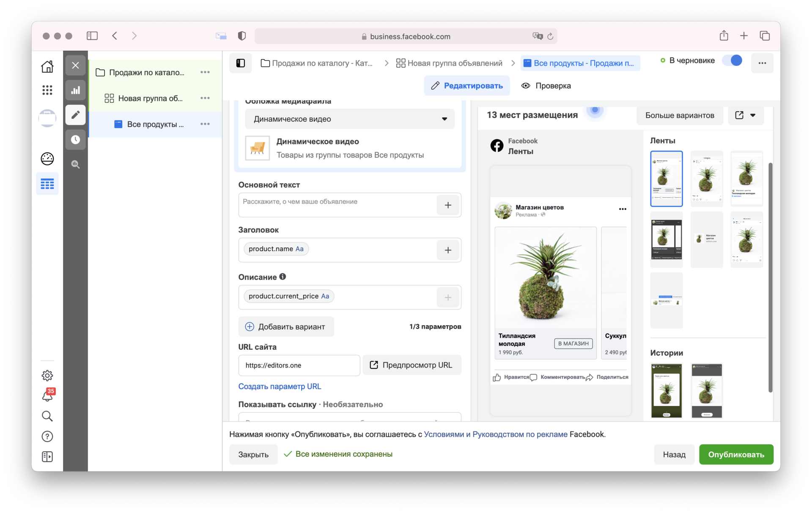Image resolution: width=812 pixels, height=513 pixels.
Task: Click the Создать параметр URL link
Action: pos(280,386)
